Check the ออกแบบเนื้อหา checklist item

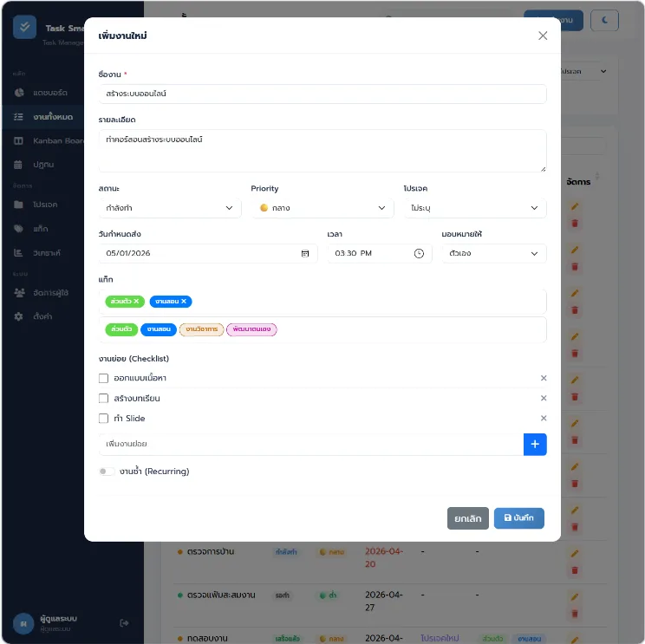(104, 379)
